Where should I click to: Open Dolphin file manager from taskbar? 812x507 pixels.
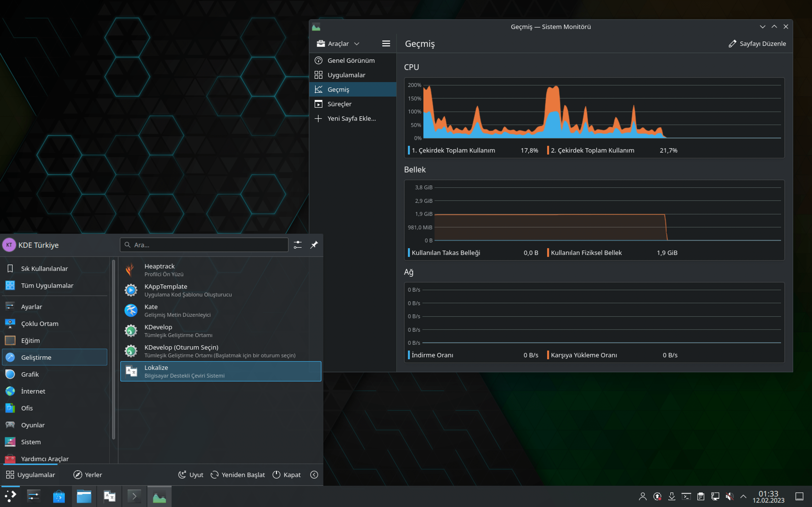click(x=84, y=496)
